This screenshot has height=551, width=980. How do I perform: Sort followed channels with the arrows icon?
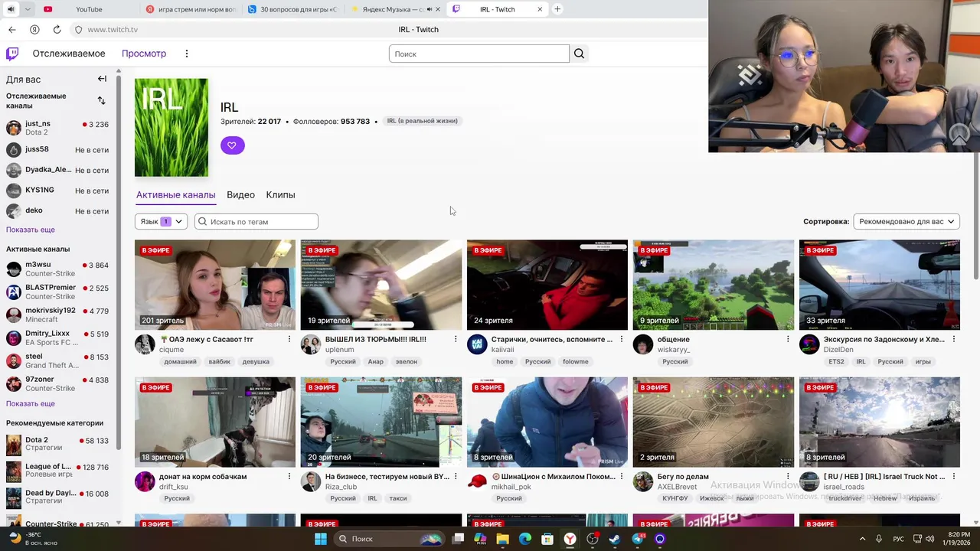point(101,100)
